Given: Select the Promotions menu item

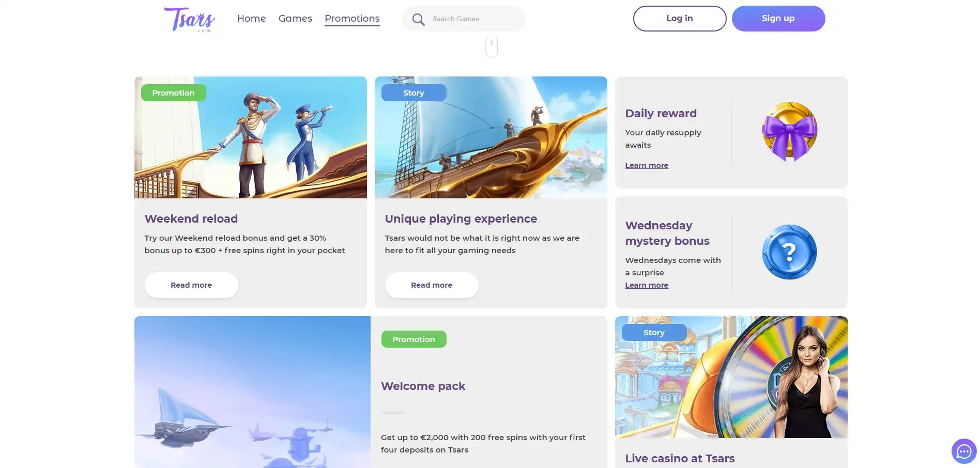Looking at the screenshot, I should [x=352, y=19].
